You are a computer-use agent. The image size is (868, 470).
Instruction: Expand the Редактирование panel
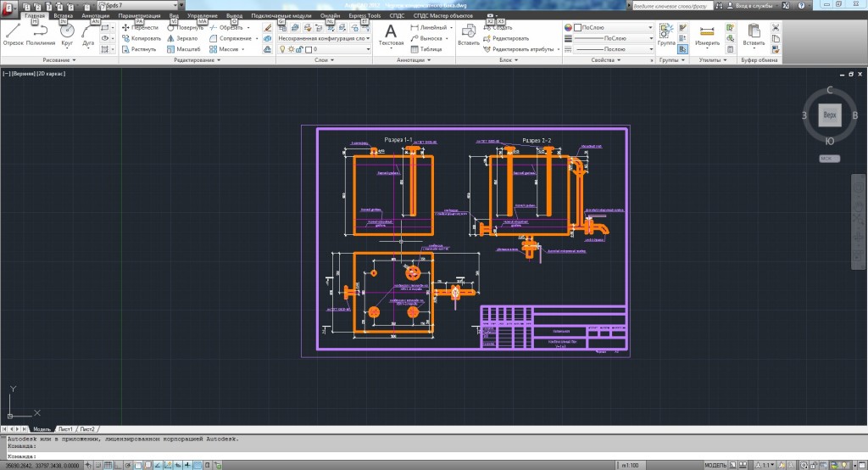pos(197,60)
